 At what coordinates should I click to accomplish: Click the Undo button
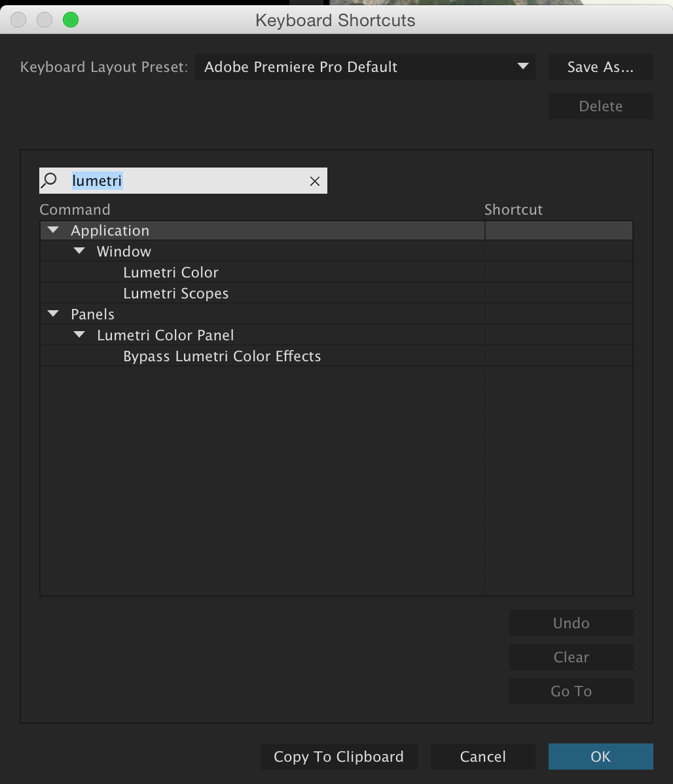(x=572, y=623)
